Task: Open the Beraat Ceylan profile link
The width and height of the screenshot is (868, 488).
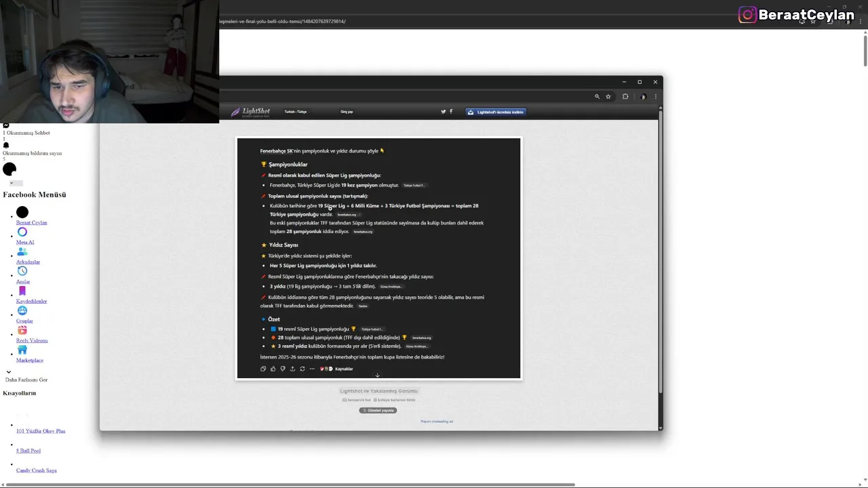Action: click(x=31, y=222)
